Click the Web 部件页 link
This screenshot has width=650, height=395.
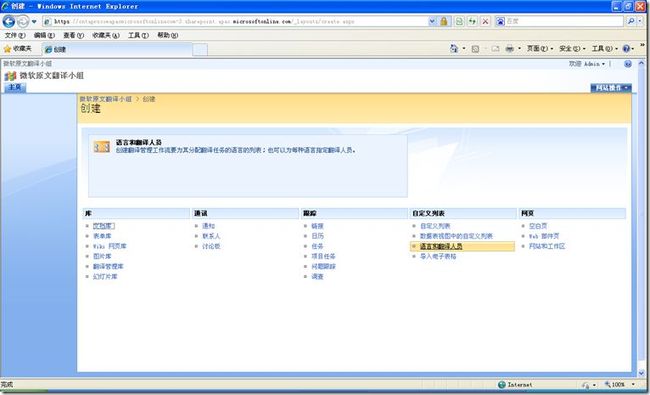coord(544,236)
